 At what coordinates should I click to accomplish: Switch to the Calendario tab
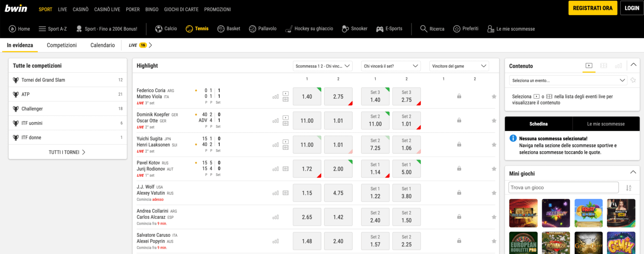103,45
